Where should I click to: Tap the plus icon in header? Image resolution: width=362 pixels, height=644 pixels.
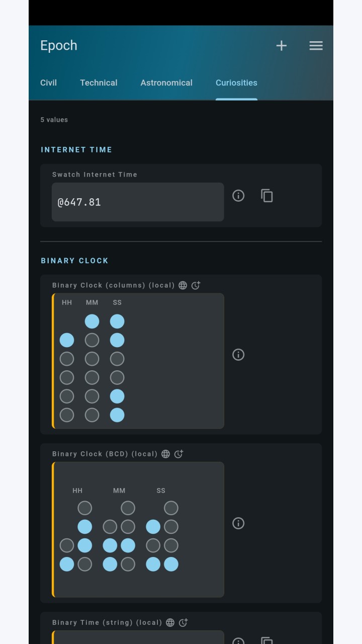pos(282,46)
